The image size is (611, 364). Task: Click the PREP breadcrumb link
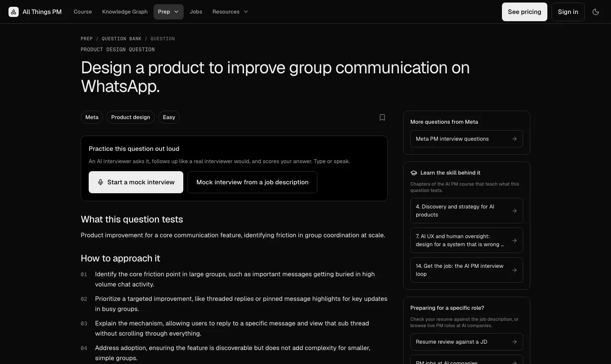coord(87,39)
